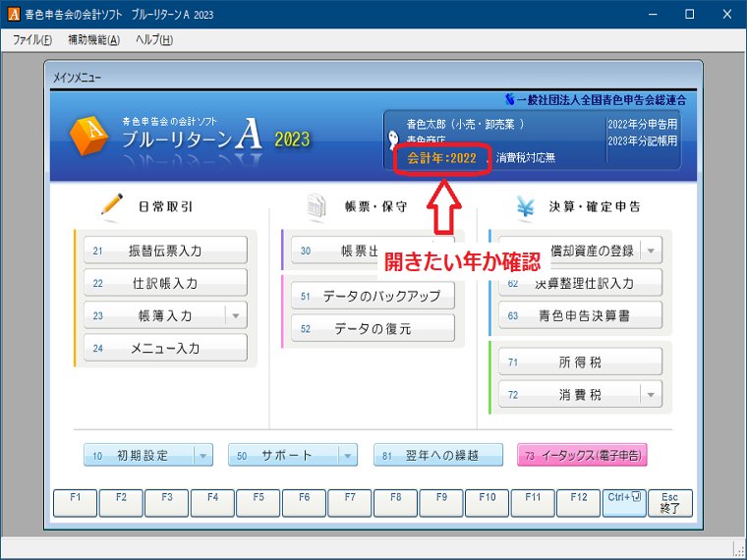The height and width of the screenshot is (560, 747).
Task: Start 51 データのバックアップ
Action: (373, 296)
